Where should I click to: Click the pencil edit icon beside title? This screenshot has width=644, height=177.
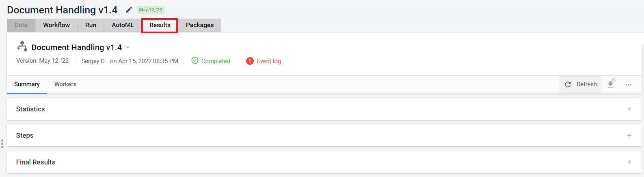coord(129,10)
